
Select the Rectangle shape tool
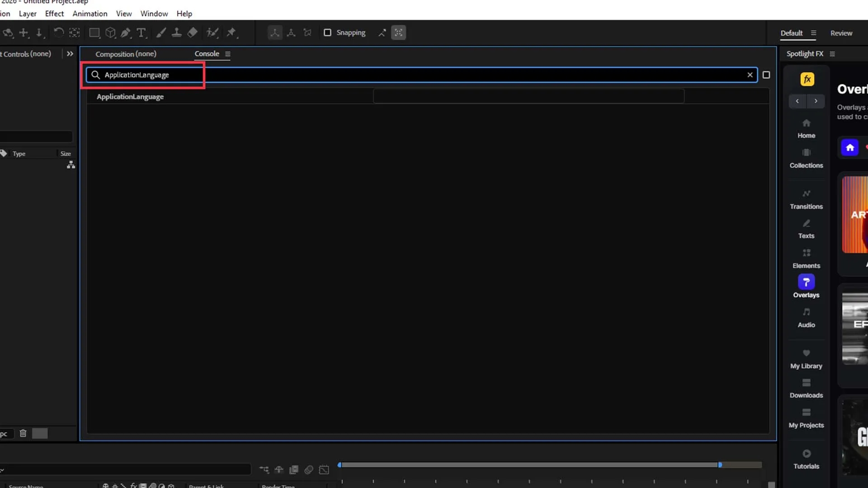(94, 33)
